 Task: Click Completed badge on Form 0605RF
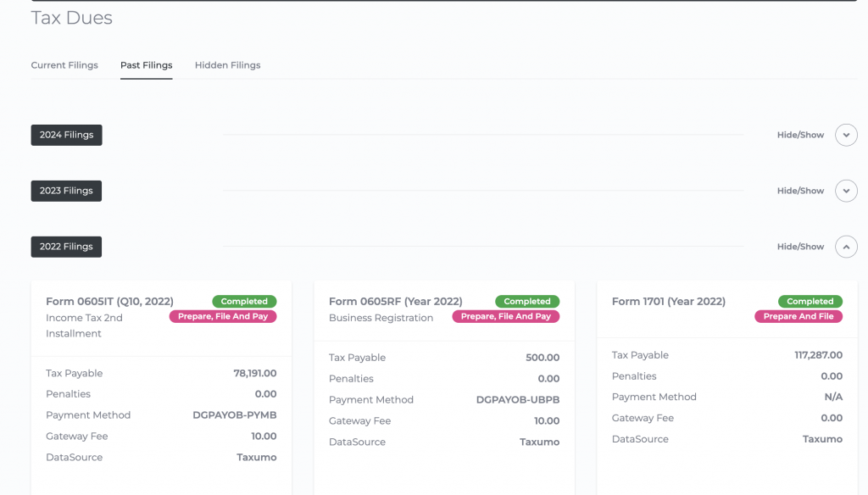(x=527, y=302)
